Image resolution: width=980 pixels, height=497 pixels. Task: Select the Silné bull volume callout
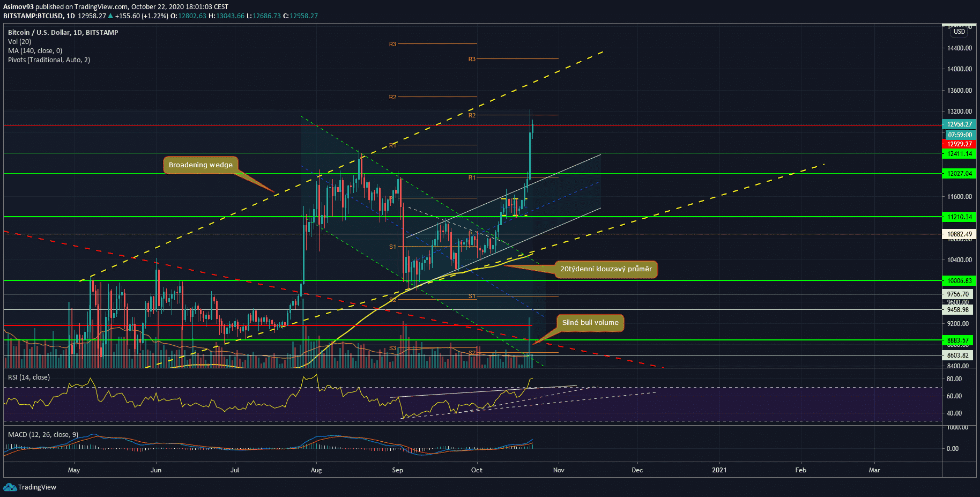[590, 323]
